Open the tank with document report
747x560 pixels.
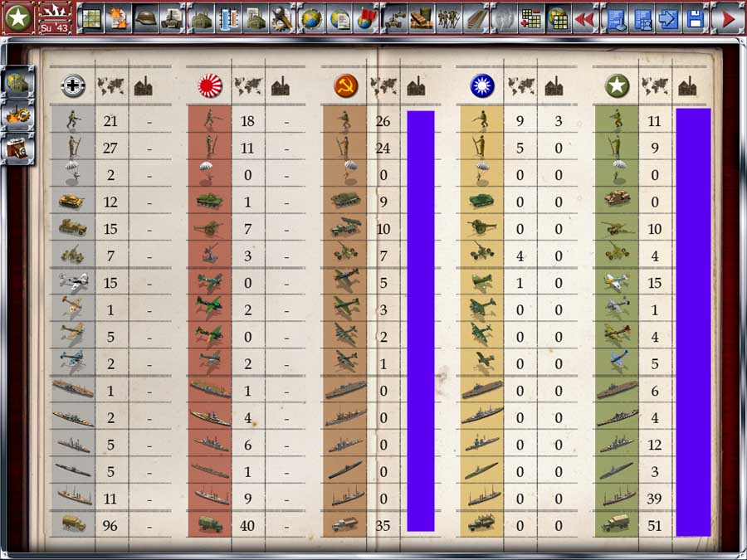(x=172, y=18)
